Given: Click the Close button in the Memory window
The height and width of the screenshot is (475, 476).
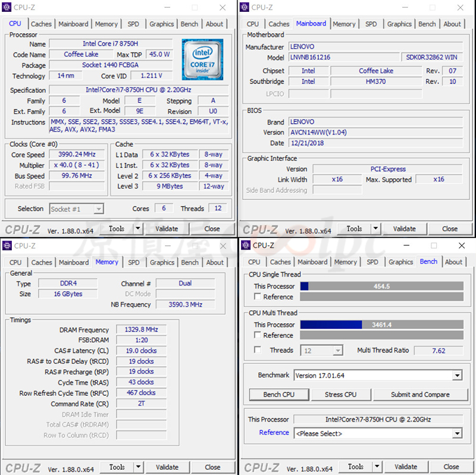Looking at the screenshot, I should [x=212, y=467].
